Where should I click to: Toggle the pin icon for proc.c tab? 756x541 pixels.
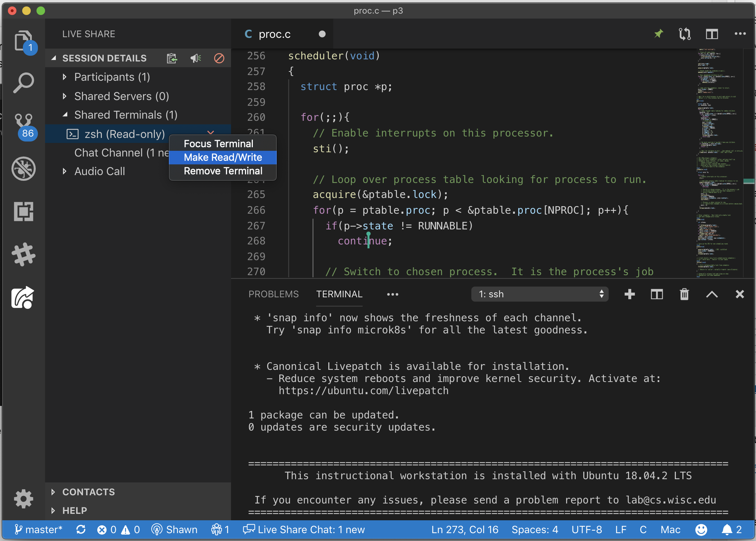[x=658, y=34]
